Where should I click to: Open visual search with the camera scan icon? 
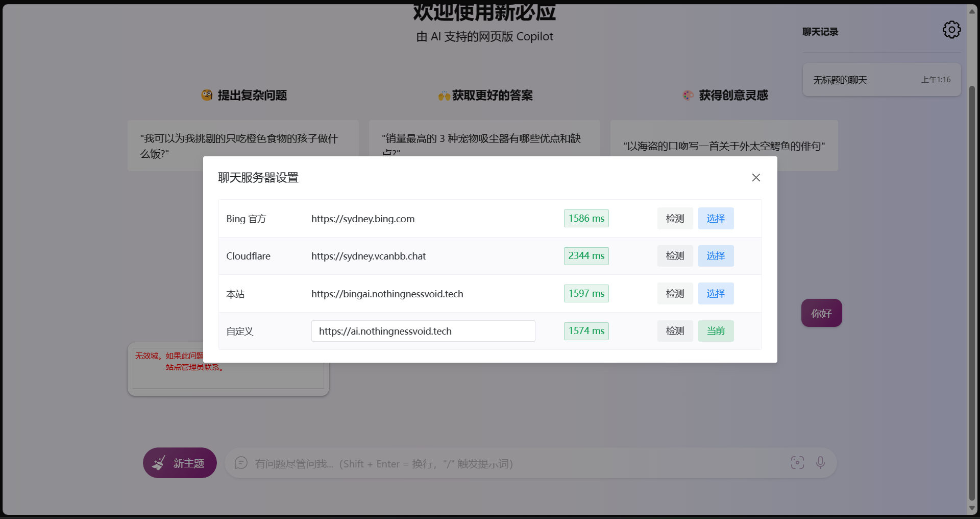click(797, 463)
